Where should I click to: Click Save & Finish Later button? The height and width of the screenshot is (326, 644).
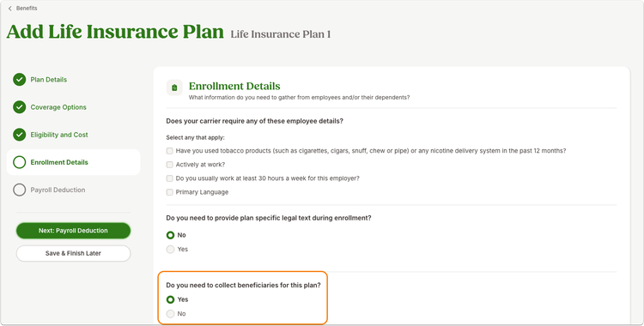pos(74,253)
